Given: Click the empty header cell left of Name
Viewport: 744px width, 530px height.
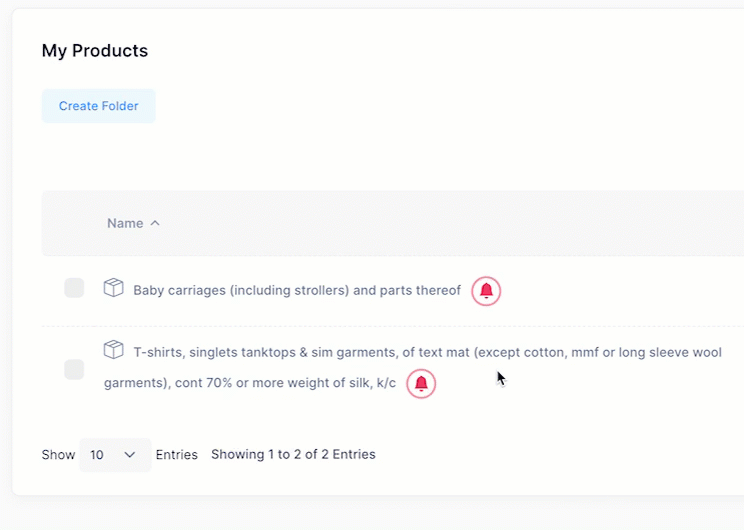Looking at the screenshot, I should [x=74, y=223].
